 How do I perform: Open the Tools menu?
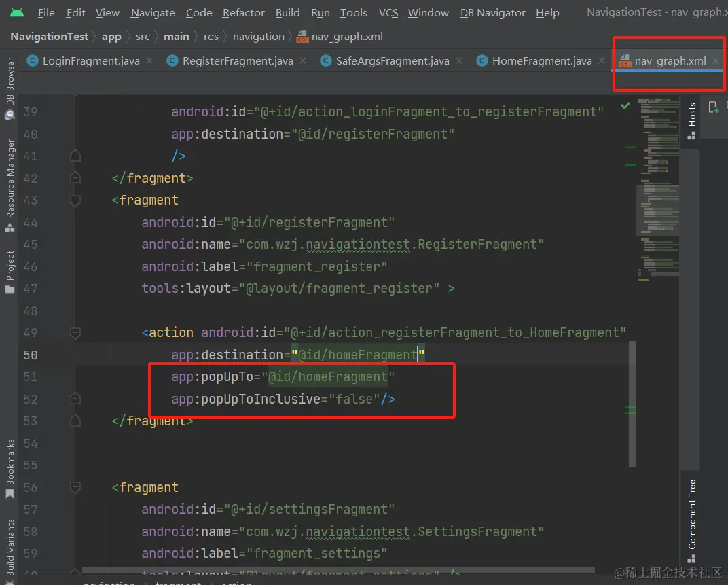point(353,12)
